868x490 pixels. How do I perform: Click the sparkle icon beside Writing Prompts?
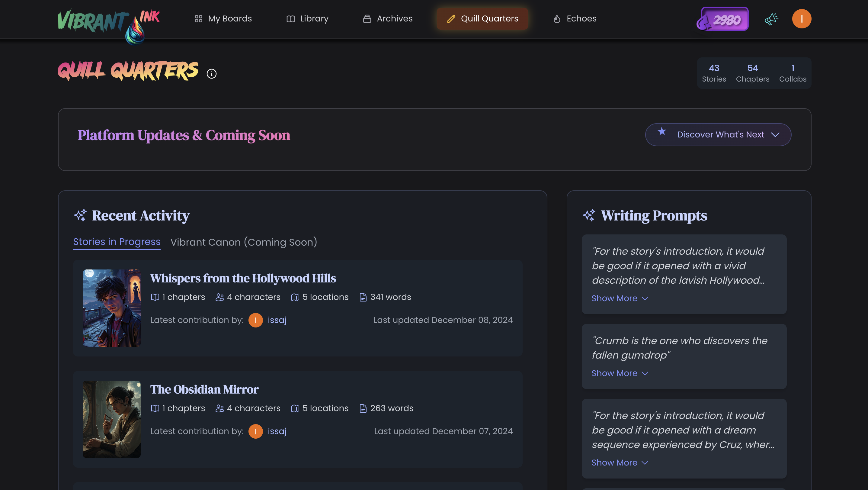coord(589,215)
